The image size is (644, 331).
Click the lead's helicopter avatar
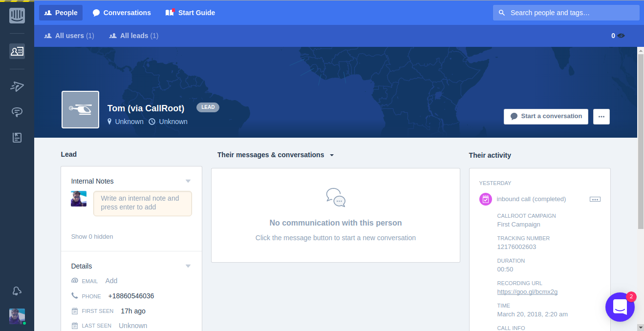click(x=81, y=110)
